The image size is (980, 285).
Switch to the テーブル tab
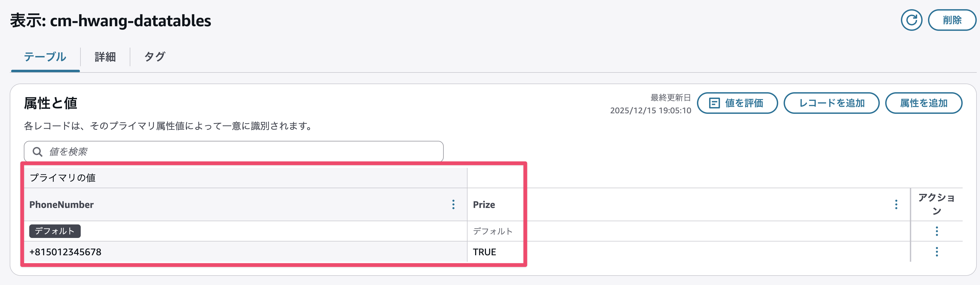[45, 57]
